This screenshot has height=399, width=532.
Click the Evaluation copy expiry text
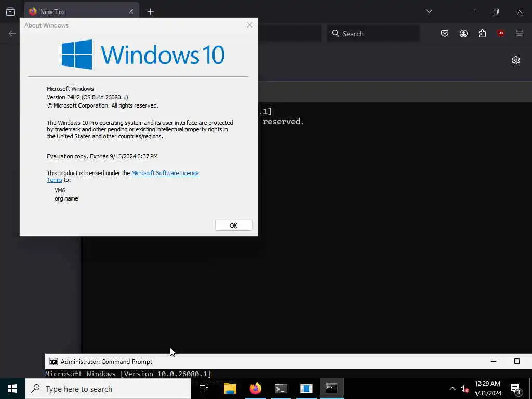(102, 156)
